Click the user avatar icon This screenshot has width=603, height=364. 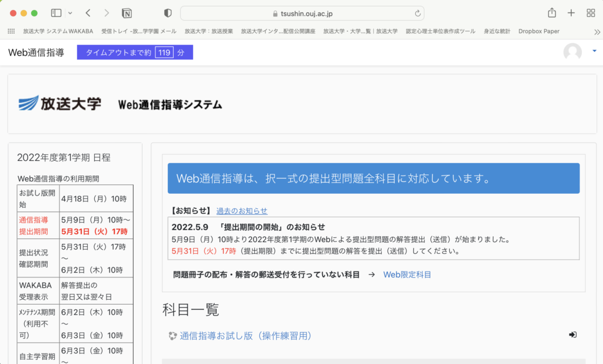click(572, 52)
